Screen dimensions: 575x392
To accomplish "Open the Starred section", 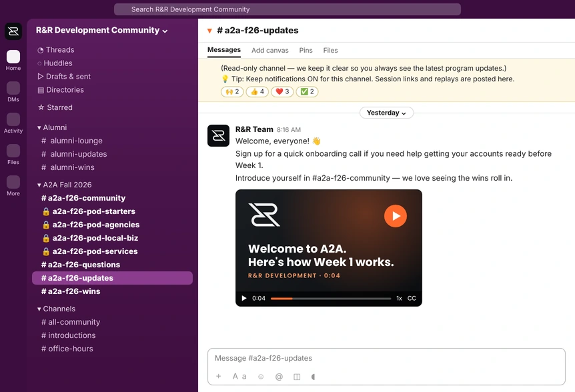I will tap(55, 107).
